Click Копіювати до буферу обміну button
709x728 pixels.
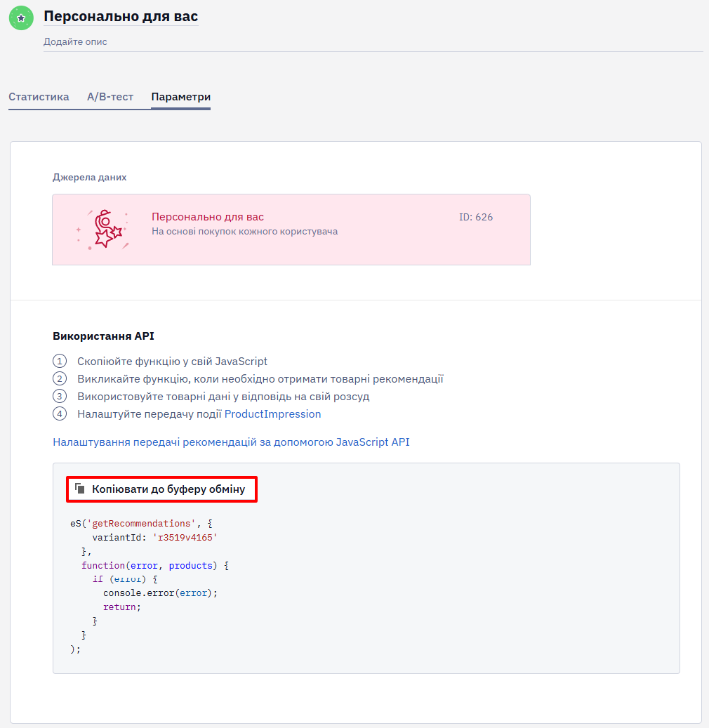point(161,489)
